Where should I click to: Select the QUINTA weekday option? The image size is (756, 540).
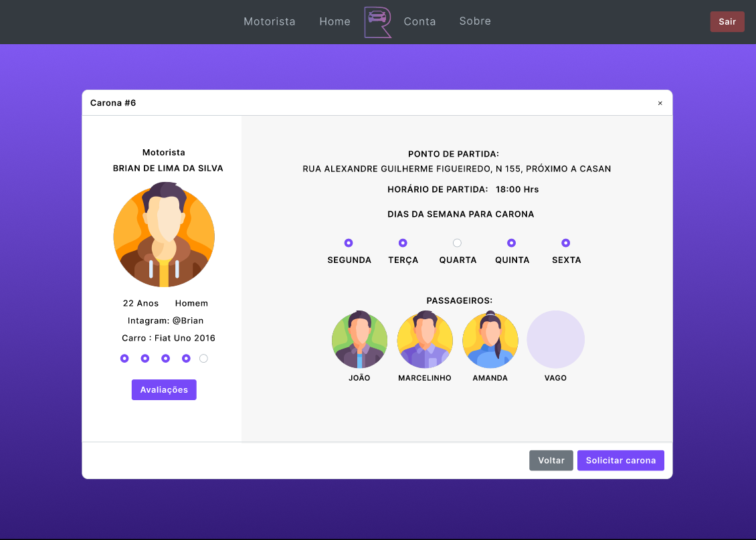[x=512, y=243]
